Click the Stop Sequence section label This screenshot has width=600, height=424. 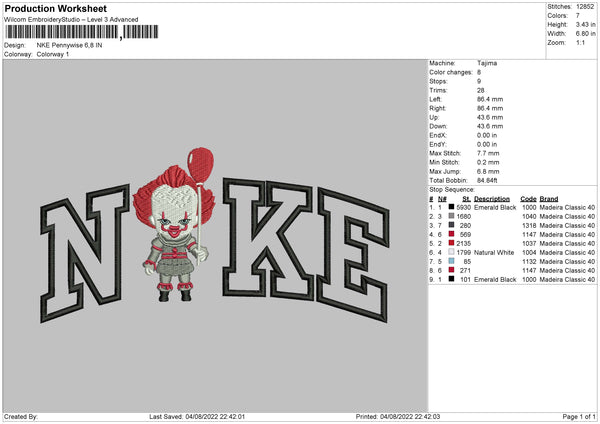(453, 187)
